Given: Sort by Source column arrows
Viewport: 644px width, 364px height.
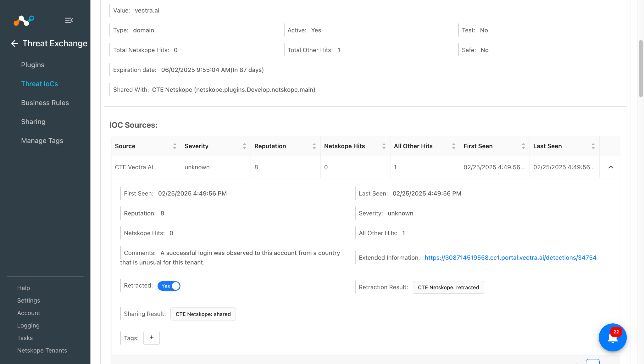Looking at the screenshot, I should [175, 146].
